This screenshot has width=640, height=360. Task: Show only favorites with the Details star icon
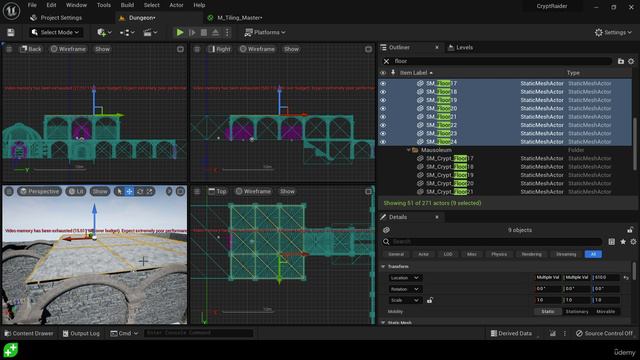tap(623, 242)
